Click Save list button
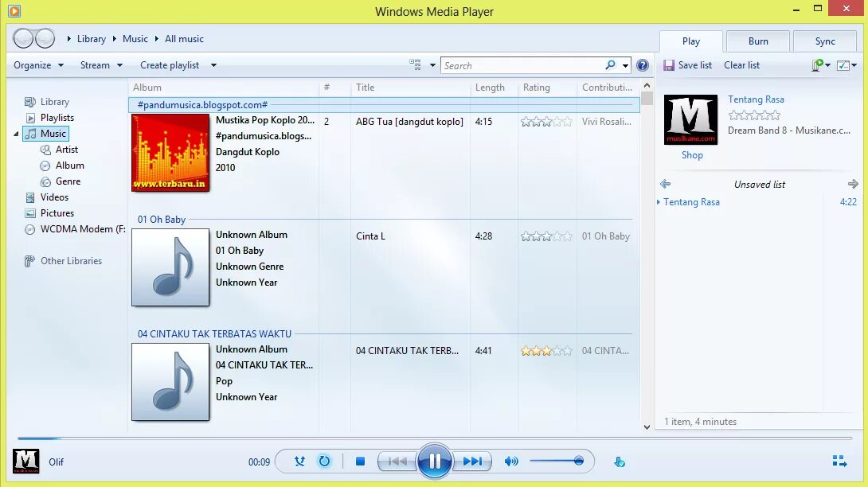 click(687, 64)
